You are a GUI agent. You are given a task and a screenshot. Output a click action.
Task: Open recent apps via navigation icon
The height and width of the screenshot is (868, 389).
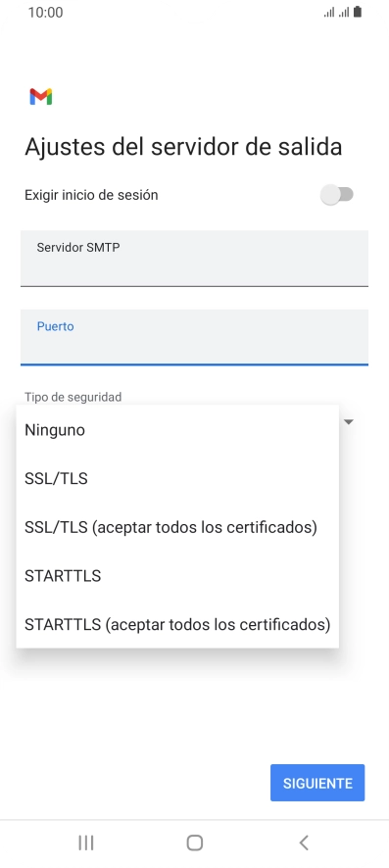(x=86, y=843)
